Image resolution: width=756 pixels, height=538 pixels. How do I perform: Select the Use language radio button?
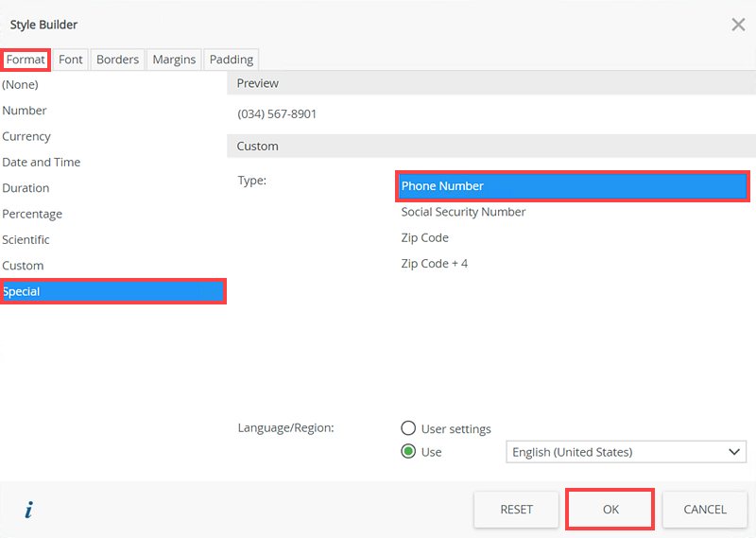coord(409,452)
